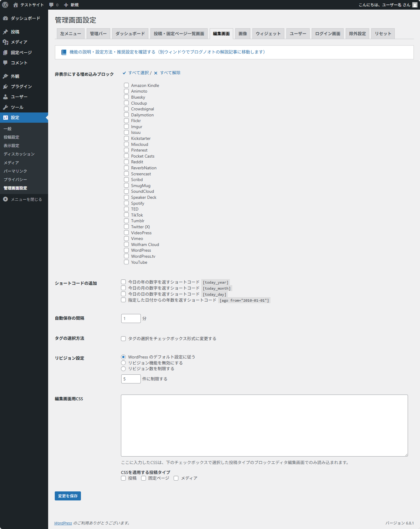
Task: Click the X icon for すべて解除
Action: [x=156, y=73]
